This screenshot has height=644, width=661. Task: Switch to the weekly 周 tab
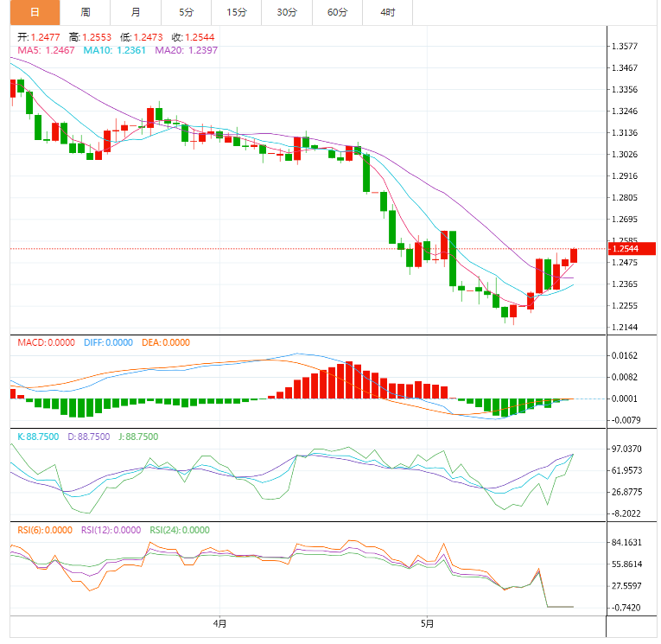pos(86,12)
